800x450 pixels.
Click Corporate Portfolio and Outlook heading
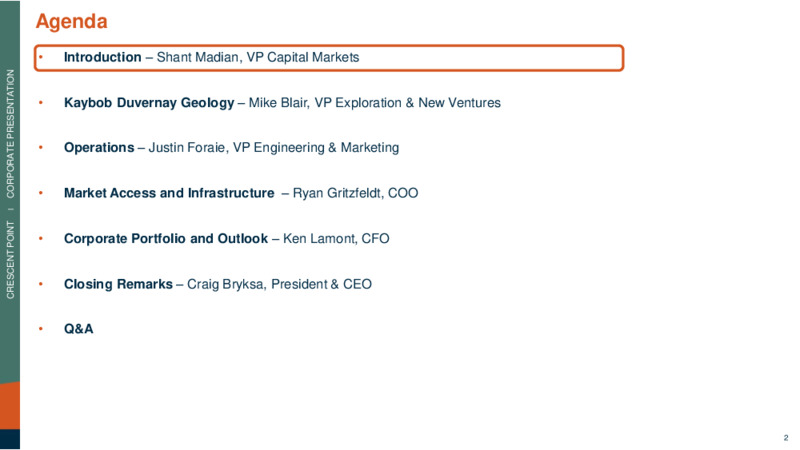tap(166, 238)
